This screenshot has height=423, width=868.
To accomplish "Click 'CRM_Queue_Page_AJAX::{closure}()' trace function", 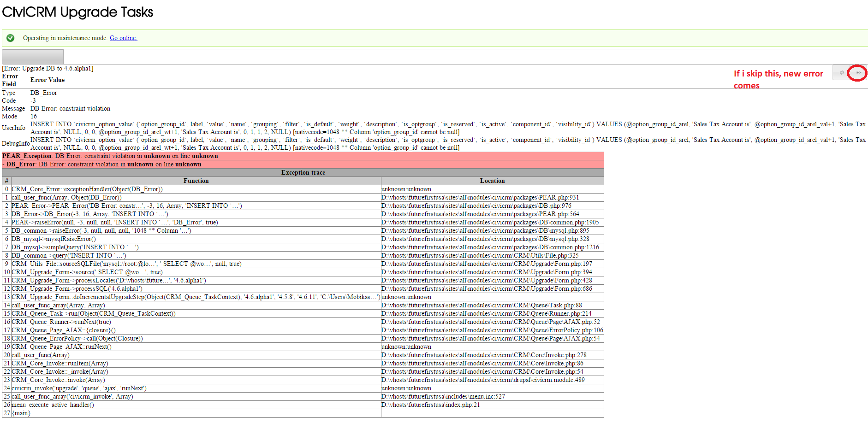I will 64,330.
